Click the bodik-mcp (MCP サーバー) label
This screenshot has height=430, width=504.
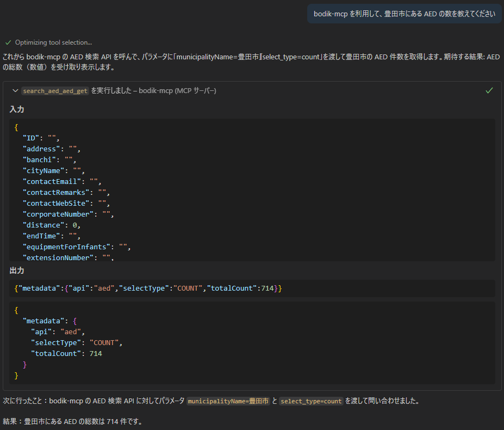[x=178, y=91]
